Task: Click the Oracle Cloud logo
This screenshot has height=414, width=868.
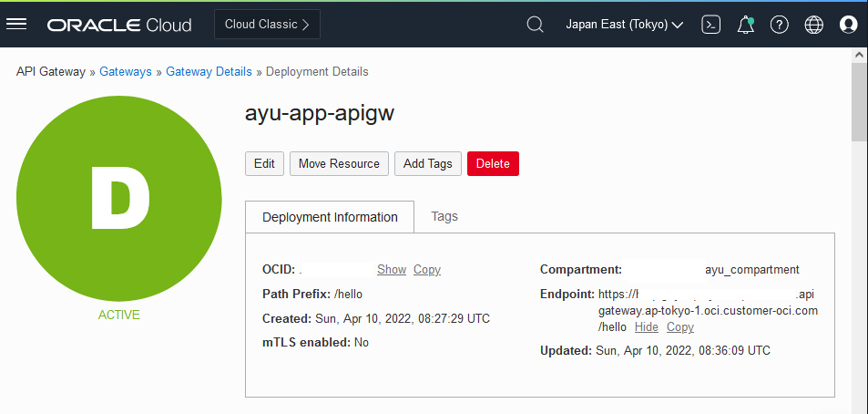Action: pos(119,25)
